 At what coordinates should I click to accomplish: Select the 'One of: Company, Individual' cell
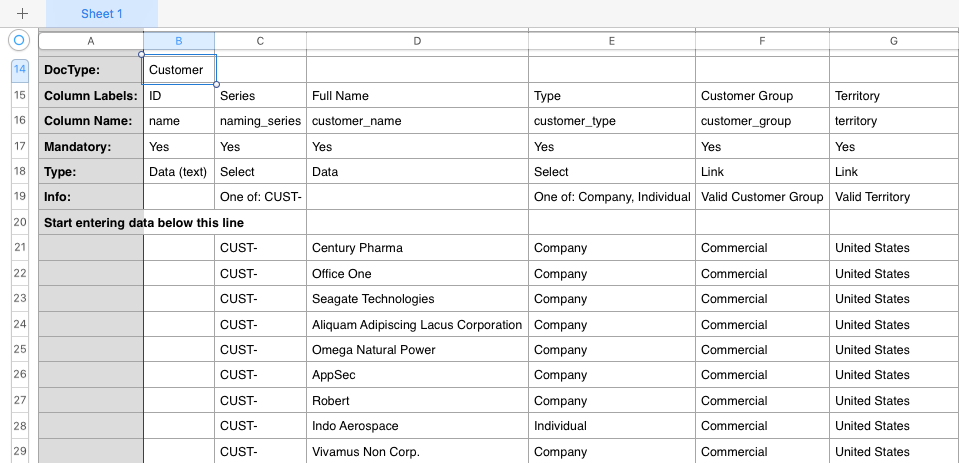coord(611,197)
